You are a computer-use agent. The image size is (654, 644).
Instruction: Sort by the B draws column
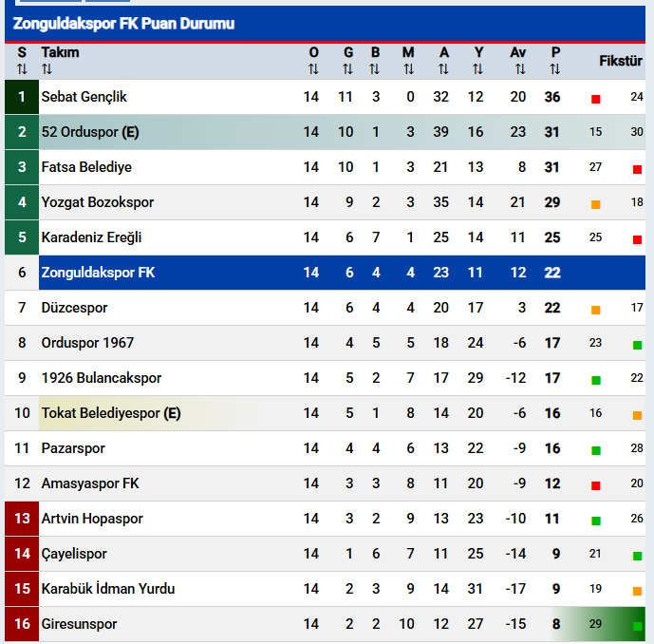point(375,61)
